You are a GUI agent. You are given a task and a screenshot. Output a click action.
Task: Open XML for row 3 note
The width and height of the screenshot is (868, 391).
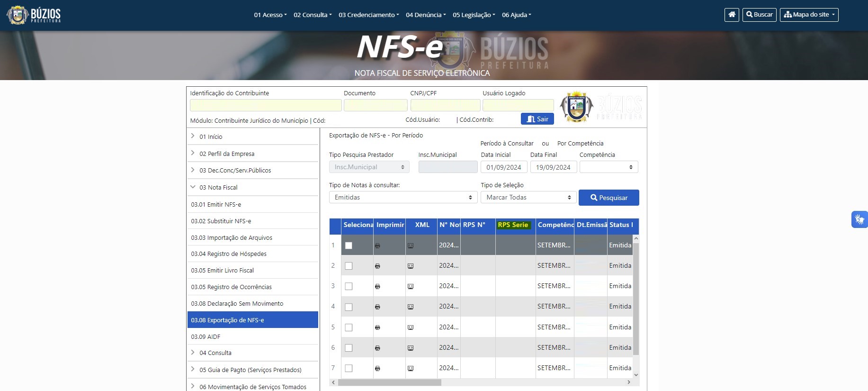coord(411,286)
